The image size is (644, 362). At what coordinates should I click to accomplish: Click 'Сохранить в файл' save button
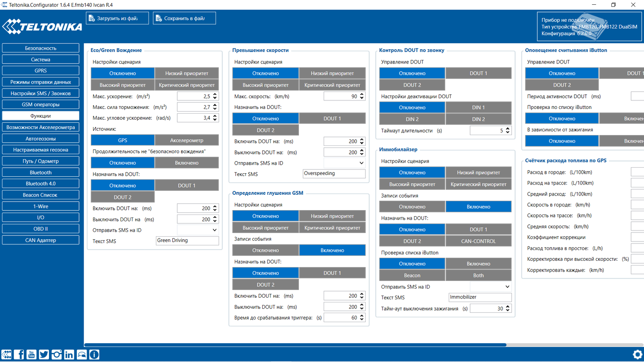pyautogui.click(x=184, y=18)
